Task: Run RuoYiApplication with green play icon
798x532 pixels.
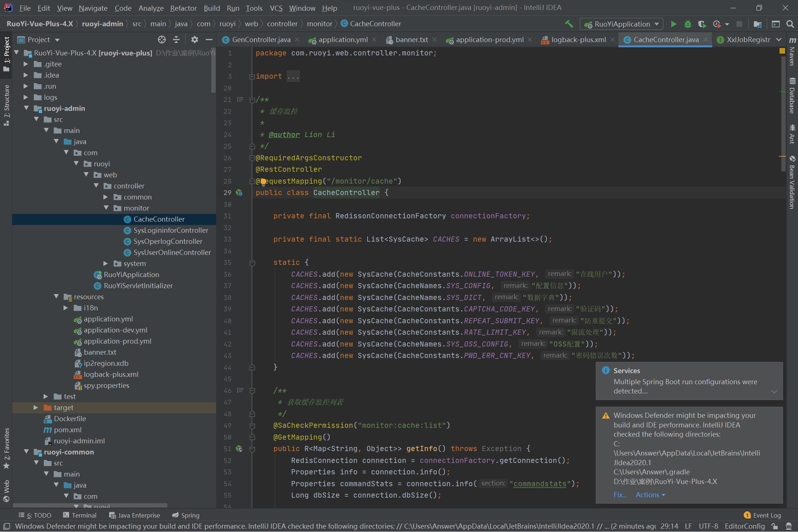Action: coord(673,24)
